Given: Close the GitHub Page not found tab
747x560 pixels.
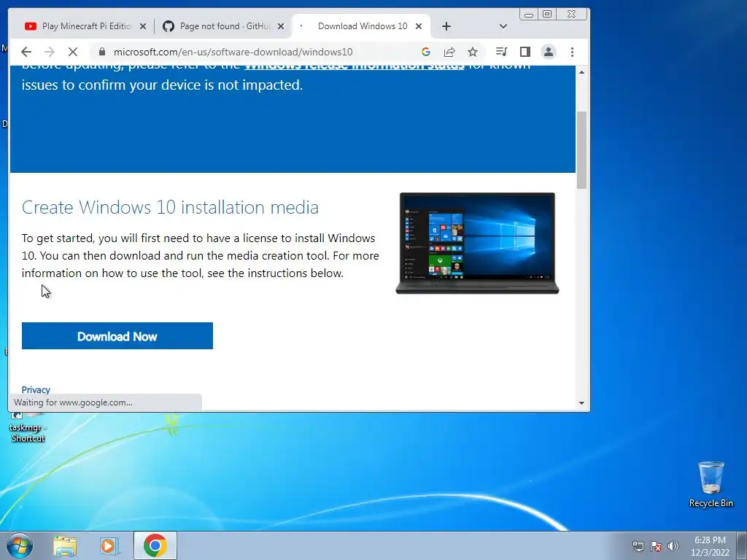Looking at the screenshot, I should pyautogui.click(x=281, y=27).
